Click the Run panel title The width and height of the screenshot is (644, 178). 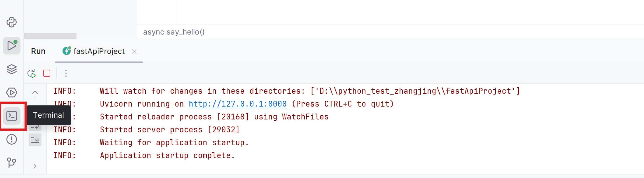38,51
